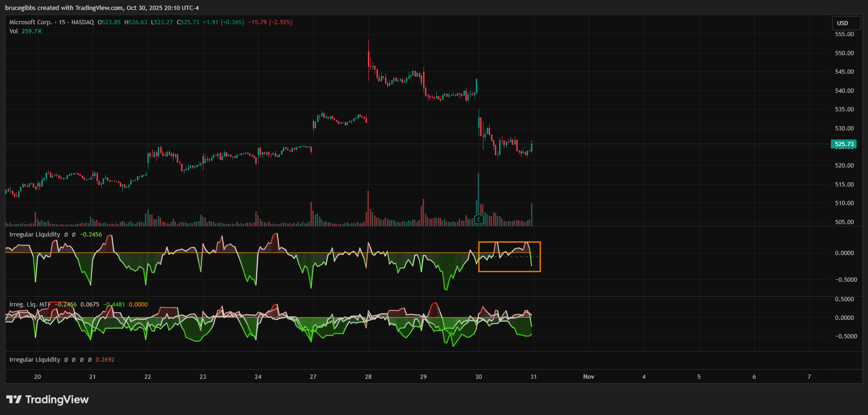Click the 550.00 level on the price axis
Image resolution: width=868 pixels, height=415 pixels.
[x=844, y=53]
